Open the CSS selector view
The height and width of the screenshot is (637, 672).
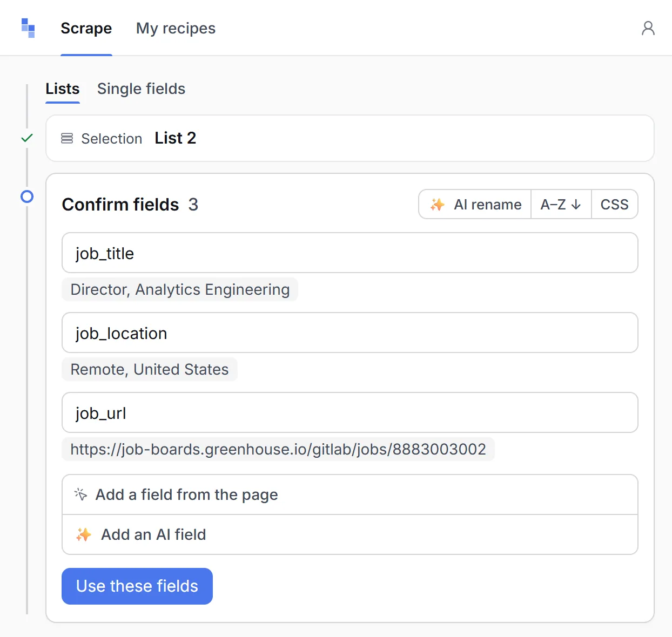click(615, 205)
